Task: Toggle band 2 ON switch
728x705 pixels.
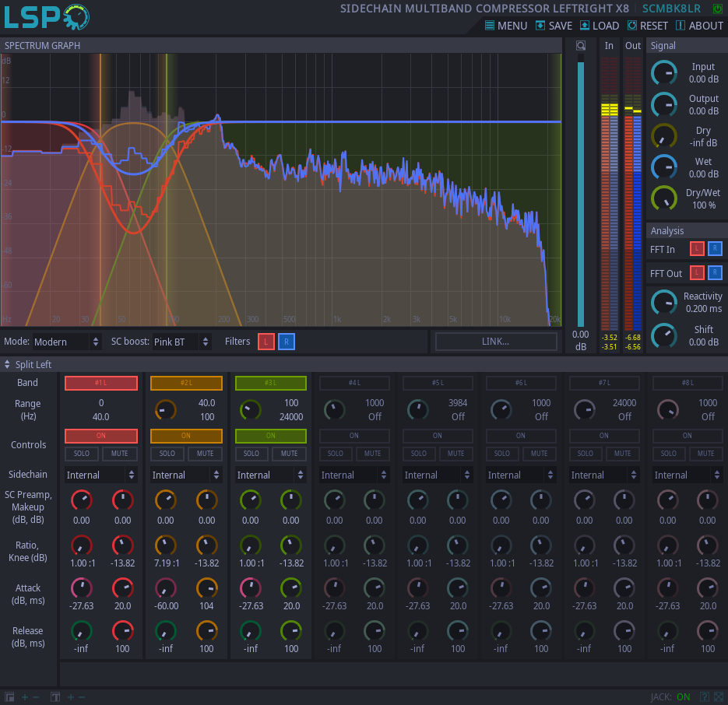Action: pyautogui.click(x=186, y=436)
